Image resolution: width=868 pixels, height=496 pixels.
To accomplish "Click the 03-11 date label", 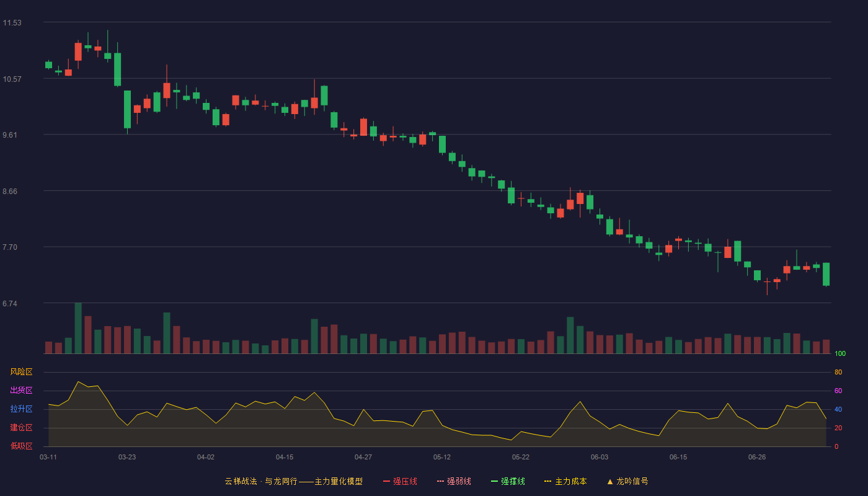I will (x=48, y=457).
